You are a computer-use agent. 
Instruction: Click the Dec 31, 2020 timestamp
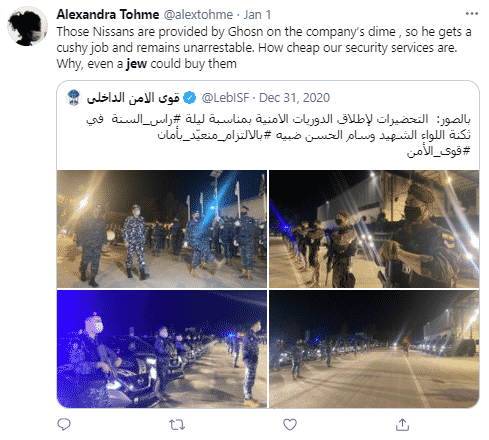click(x=294, y=98)
